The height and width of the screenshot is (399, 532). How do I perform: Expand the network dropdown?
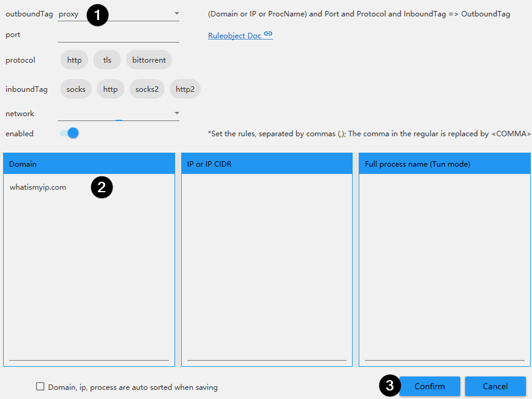119,113
